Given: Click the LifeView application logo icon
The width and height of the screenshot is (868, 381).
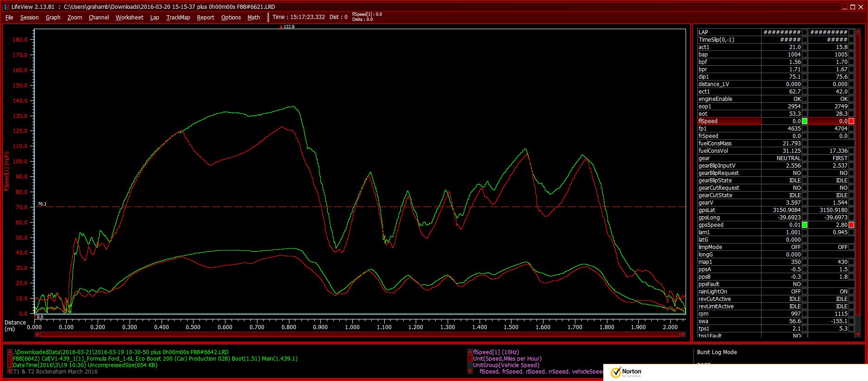Looking at the screenshot, I should click(x=6, y=6).
